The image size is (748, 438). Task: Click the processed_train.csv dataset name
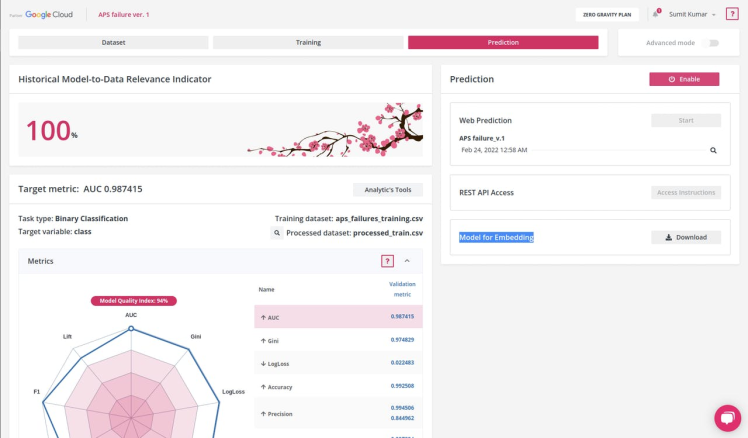[388, 233]
